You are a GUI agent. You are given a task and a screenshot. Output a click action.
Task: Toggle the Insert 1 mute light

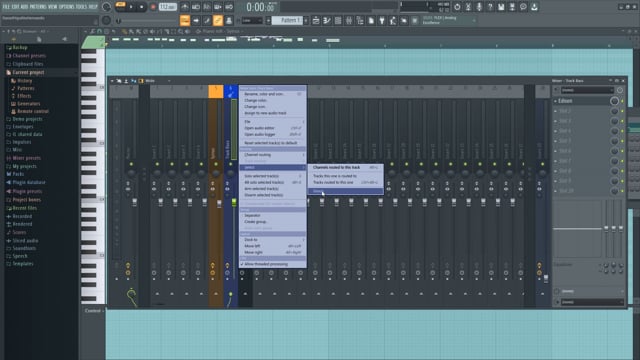pyautogui.click(x=157, y=164)
